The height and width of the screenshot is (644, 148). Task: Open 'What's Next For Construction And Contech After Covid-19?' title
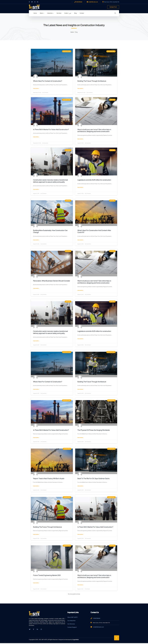coord(94,231)
